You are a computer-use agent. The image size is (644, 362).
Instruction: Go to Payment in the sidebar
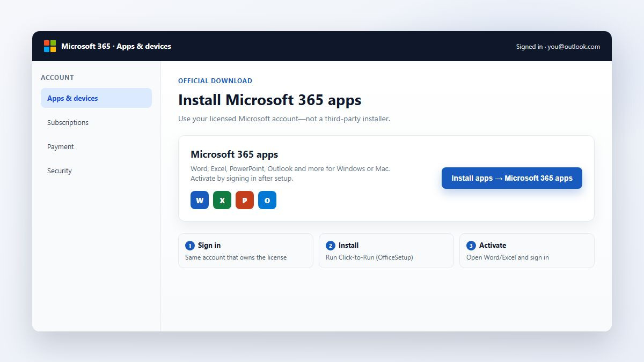click(96, 146)
